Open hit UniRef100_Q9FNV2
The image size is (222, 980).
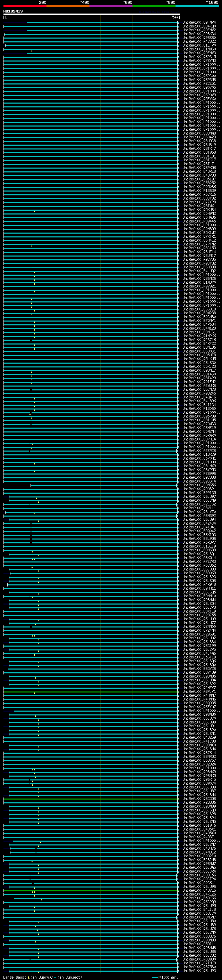[x=199, y=30]
